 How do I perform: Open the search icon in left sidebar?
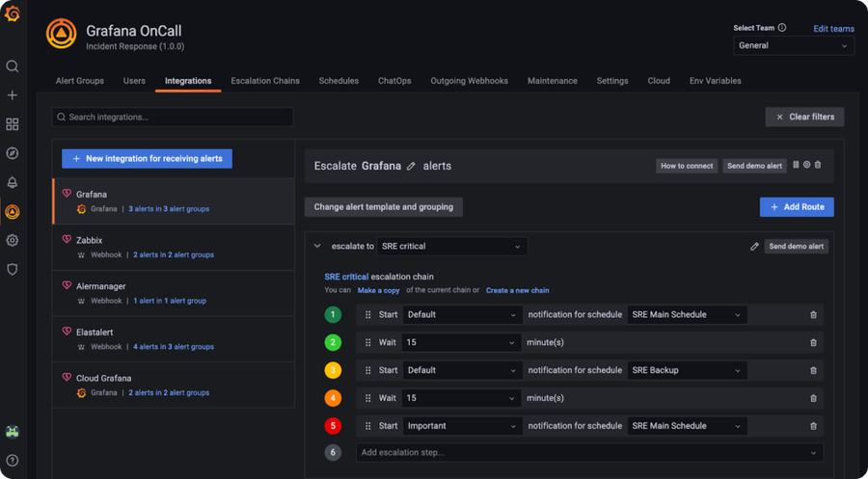tap(13, 67)
